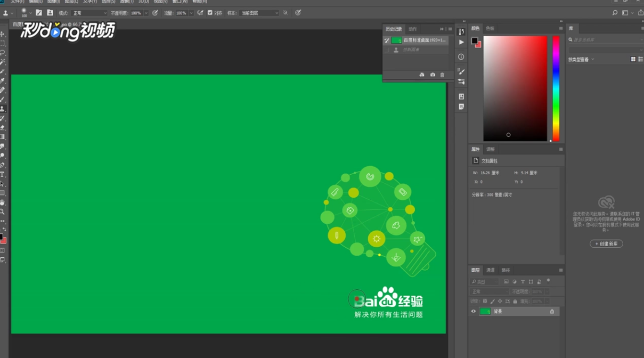
Task: Toggle Quick Mask mode icon
Action: (3, 250)
